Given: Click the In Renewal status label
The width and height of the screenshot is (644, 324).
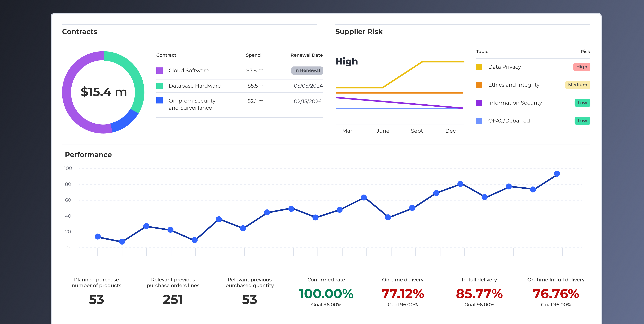Looking at the screenshot, I should pyautogui.click(x=307, y=70).
